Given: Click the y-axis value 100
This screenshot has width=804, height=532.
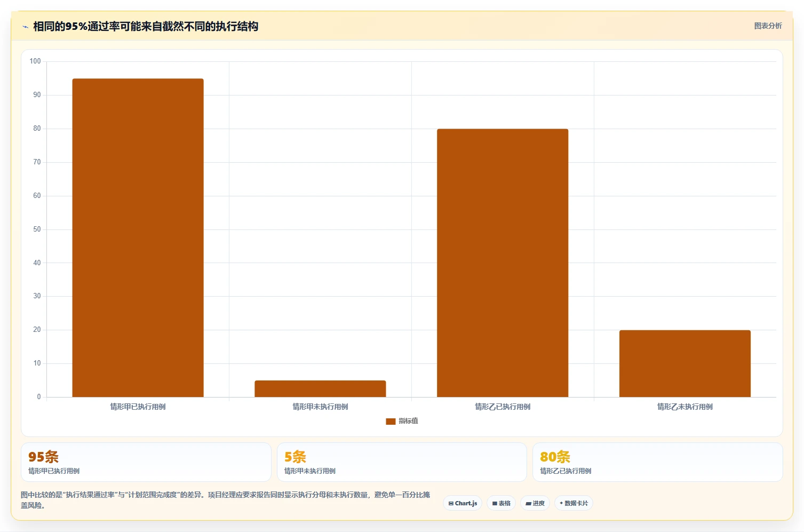Looking at the screenshot, I should pos(35,61).
